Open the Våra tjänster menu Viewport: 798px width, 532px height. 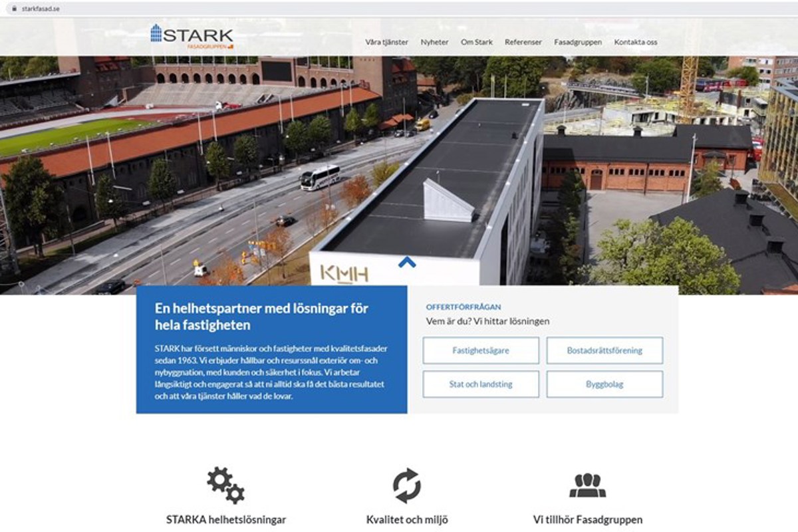coord(386,42)
